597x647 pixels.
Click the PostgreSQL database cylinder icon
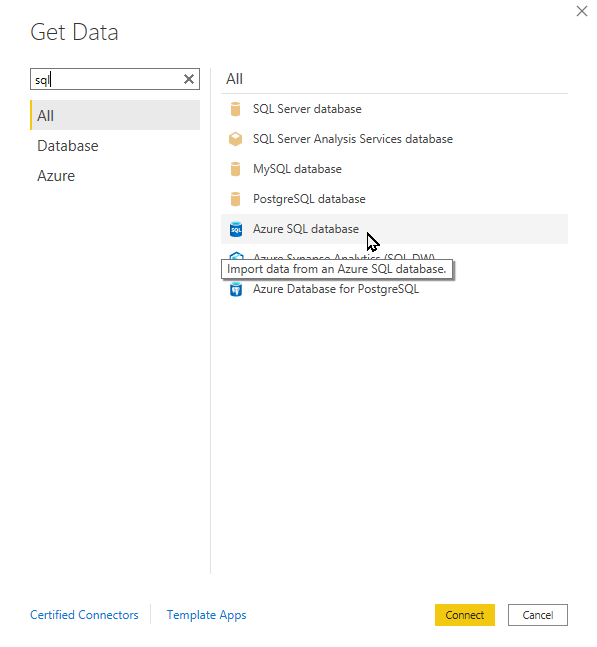pyautogui.click(x=235, y=199)
